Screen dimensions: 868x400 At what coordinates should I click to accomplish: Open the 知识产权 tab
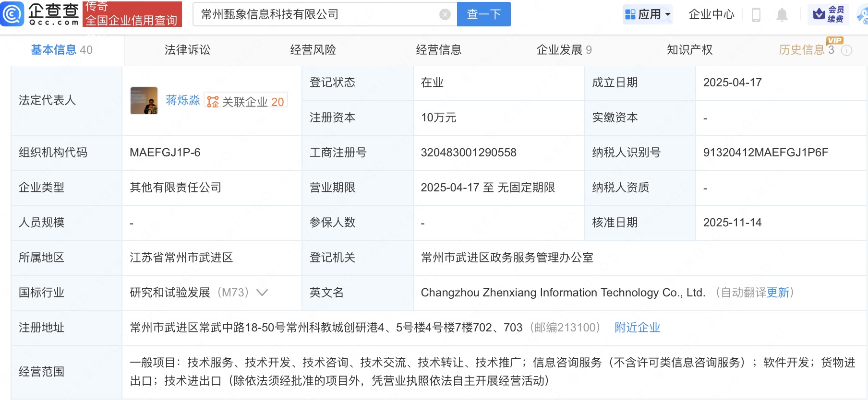point(689,50)
